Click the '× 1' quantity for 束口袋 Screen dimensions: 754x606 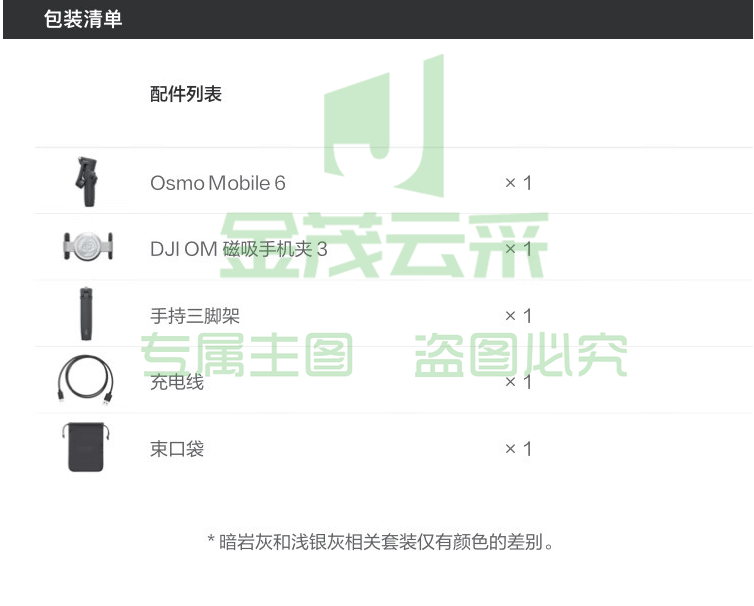coord(518,449)
